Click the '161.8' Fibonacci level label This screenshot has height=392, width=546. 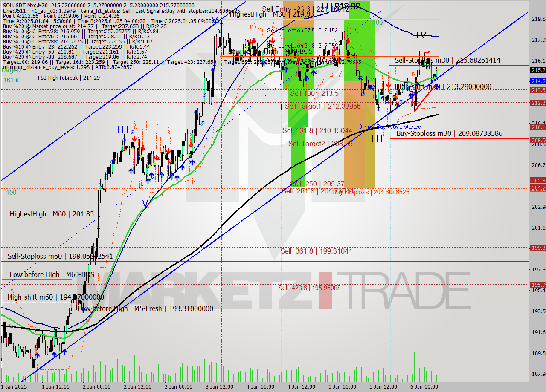(x=11, y=80)
